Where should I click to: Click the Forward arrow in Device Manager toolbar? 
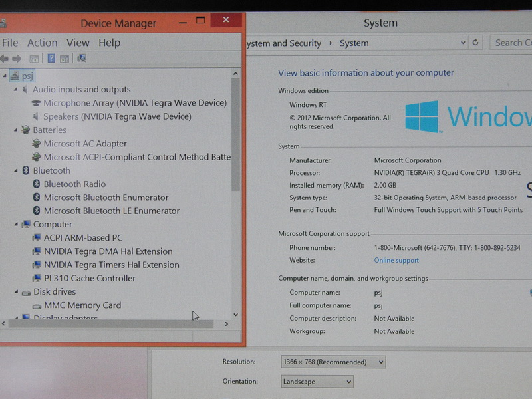pyautogui.click(x=16, y=59)
